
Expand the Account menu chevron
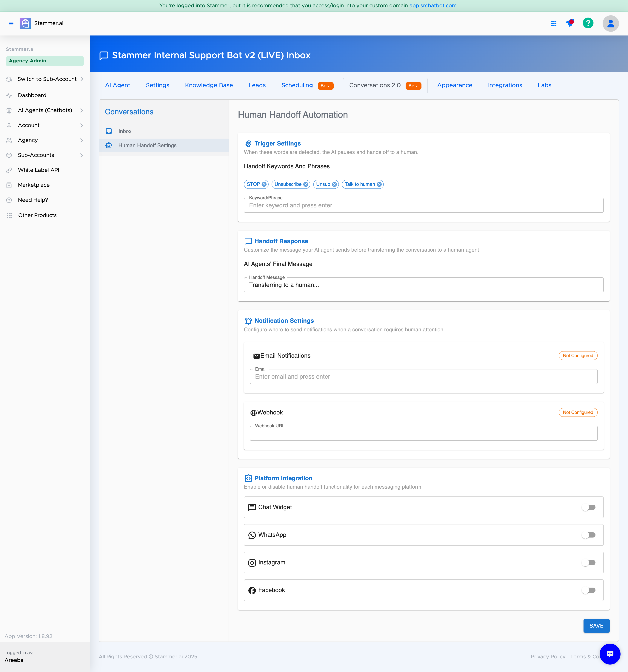pos(81,125)
